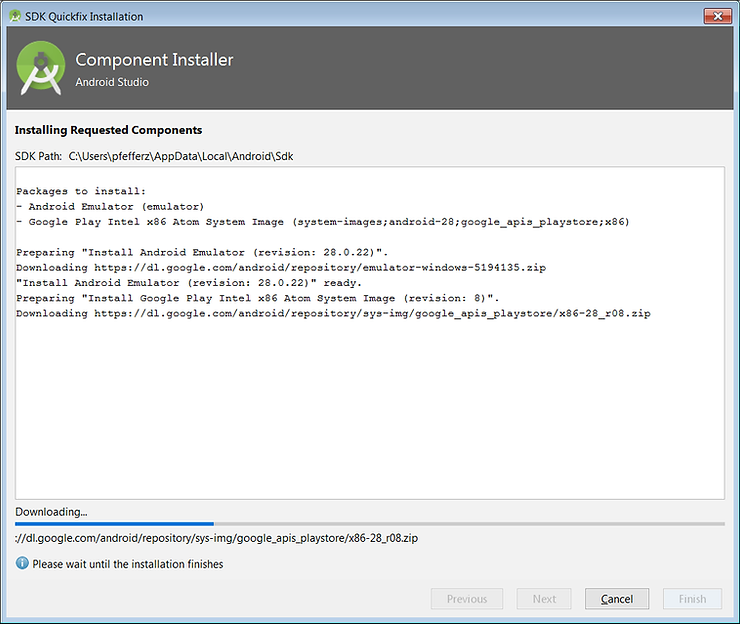Click the download URL below progress bar

coord(216,538)
